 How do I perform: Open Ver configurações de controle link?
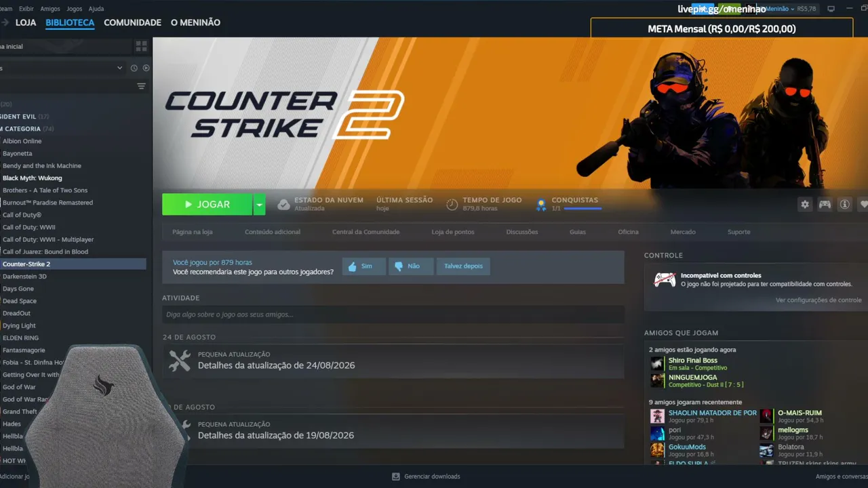click(x=818, y=300)
